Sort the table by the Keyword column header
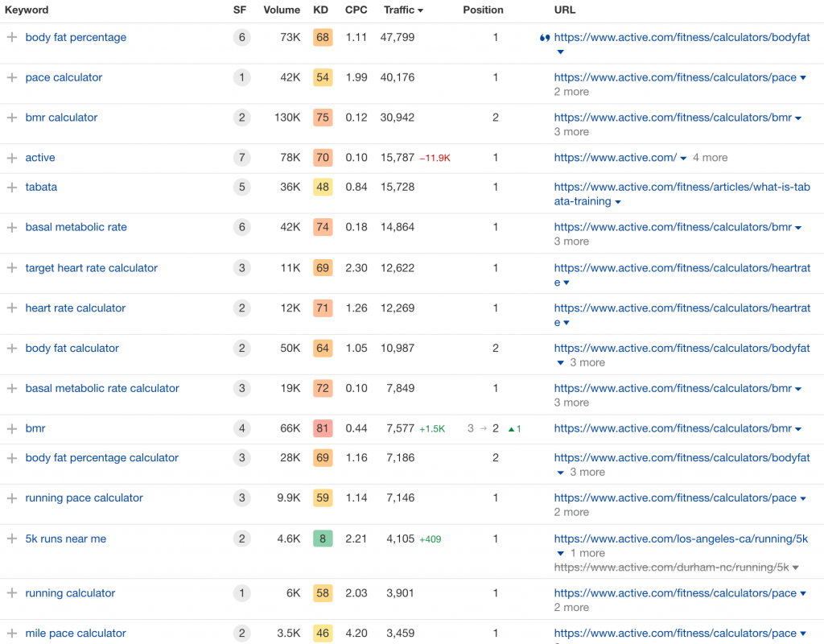 point(27,10)
